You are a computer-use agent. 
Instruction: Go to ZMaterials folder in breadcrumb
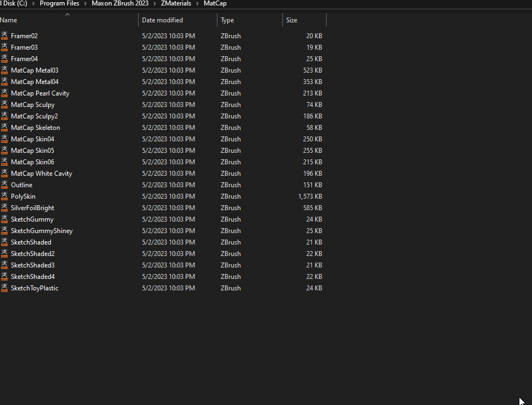tap(176, 3)
